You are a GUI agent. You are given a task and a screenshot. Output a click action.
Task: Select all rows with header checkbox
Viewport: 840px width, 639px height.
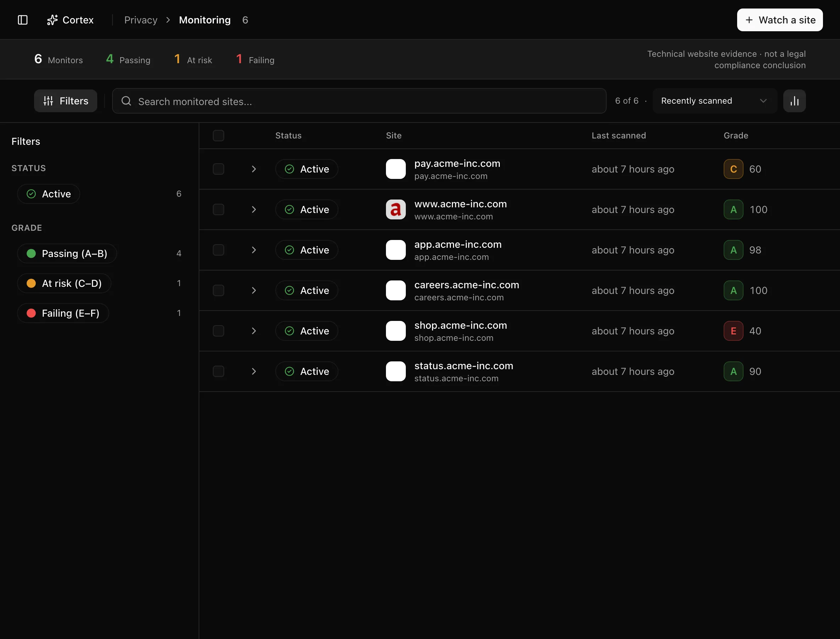coord(219,135)
